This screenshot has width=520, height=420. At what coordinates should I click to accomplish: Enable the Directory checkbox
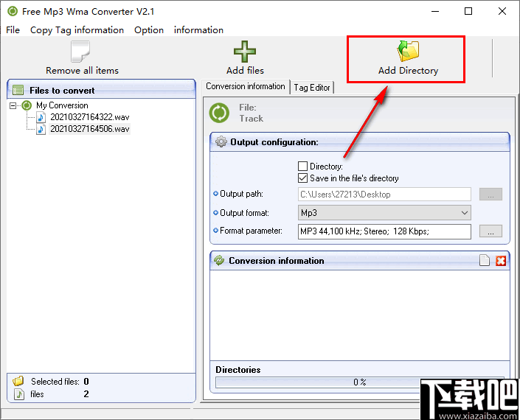point(302,166)
